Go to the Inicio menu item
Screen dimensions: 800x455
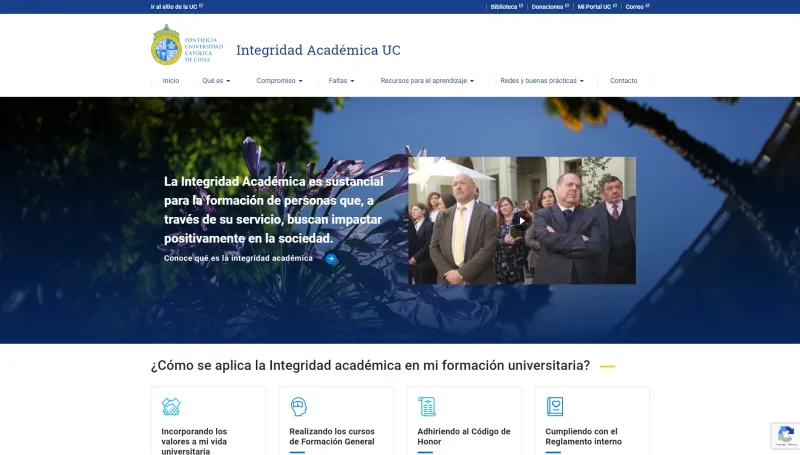coord(171,81)
